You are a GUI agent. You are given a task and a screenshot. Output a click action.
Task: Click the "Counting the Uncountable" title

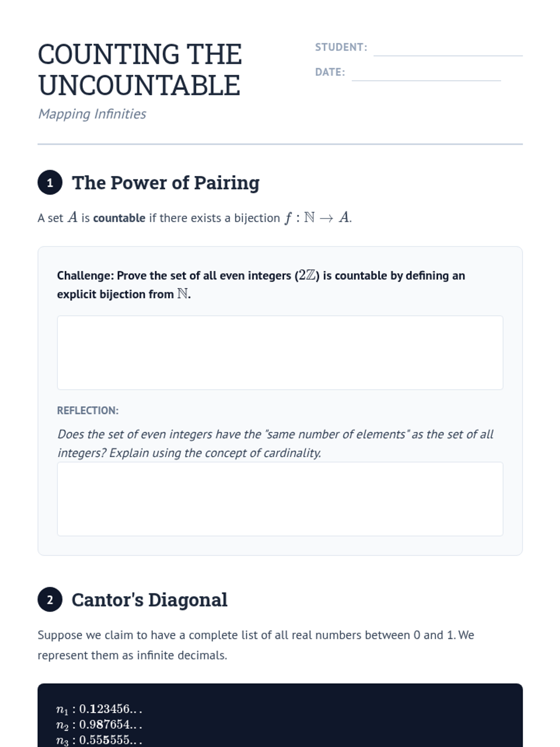pyautogui.click(x=140, y=70)
